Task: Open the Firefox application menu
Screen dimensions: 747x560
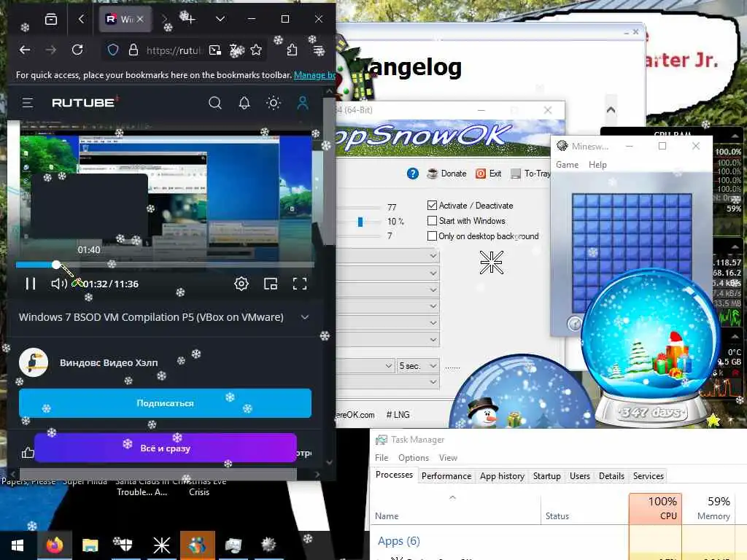Action: (319, 50)
